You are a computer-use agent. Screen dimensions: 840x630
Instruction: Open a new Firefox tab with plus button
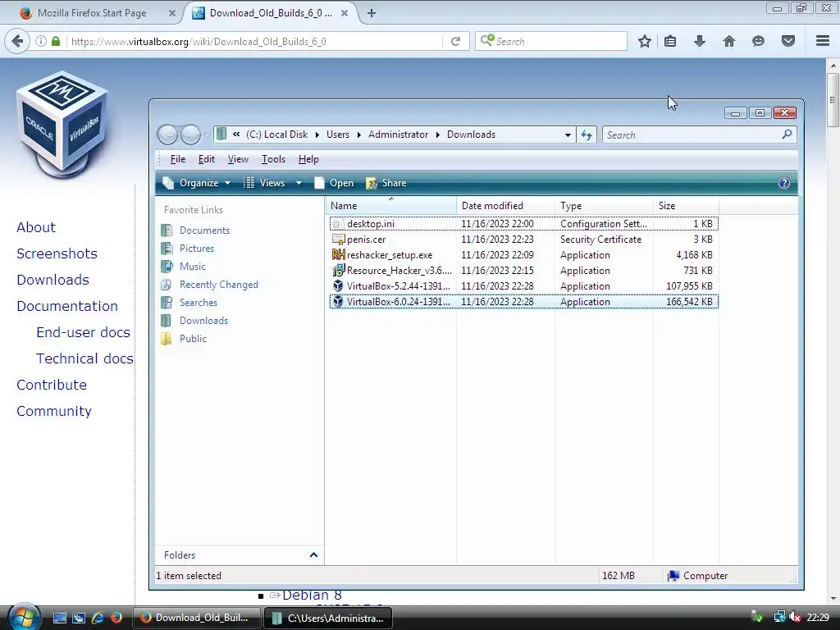(372, 13)
